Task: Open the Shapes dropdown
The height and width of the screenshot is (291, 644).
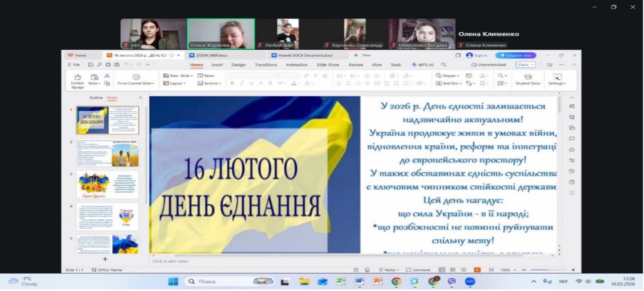Action: [x=448, y=76]
